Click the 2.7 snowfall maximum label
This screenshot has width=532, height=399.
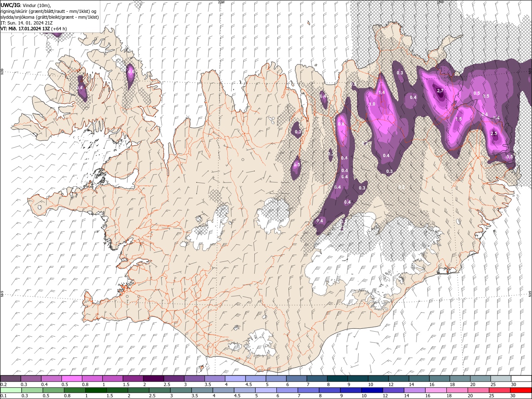point(441,91)
